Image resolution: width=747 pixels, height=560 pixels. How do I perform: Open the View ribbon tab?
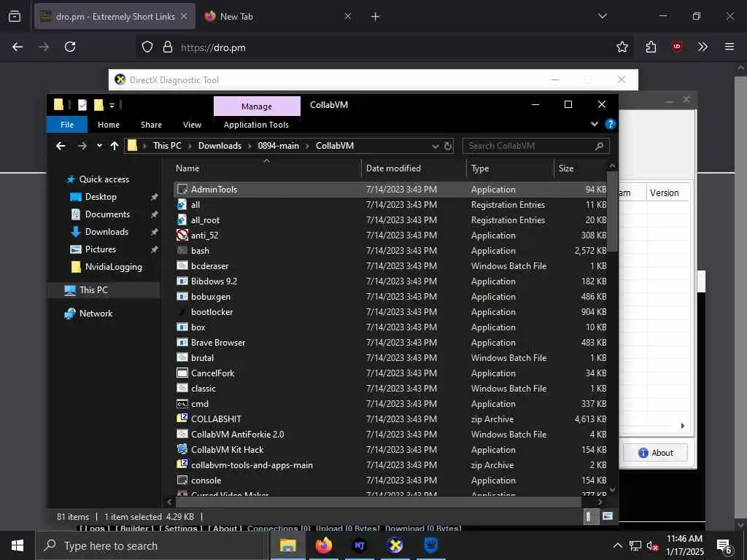(x=192, y=125)
